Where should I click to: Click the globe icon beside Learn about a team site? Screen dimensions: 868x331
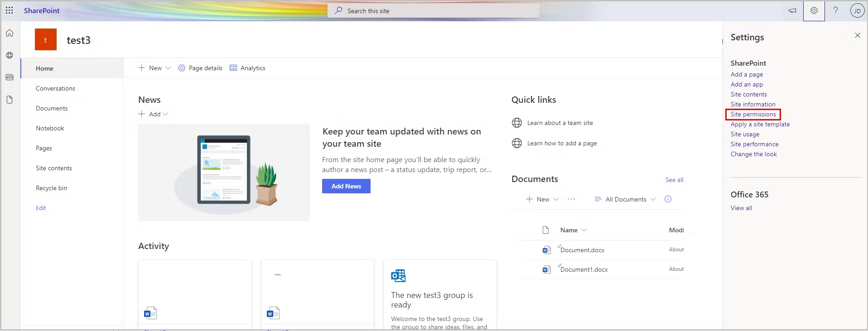coord(517,123)
